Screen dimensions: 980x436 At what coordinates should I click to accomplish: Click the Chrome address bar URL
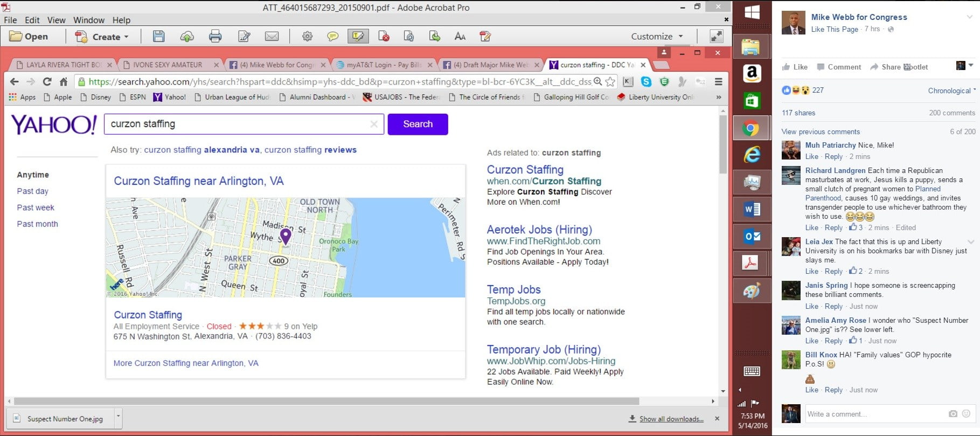[x=339, y=81]
